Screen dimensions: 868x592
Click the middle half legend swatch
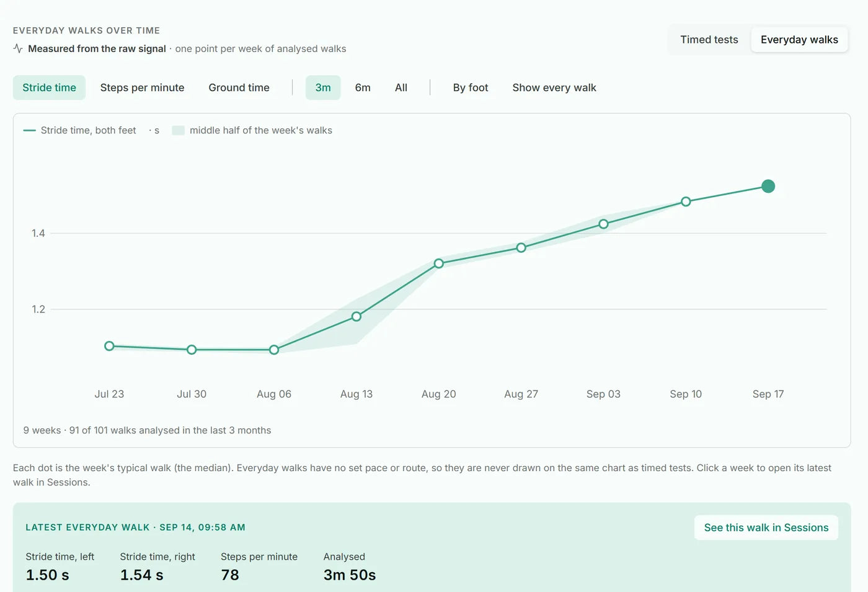coord(179,130)
